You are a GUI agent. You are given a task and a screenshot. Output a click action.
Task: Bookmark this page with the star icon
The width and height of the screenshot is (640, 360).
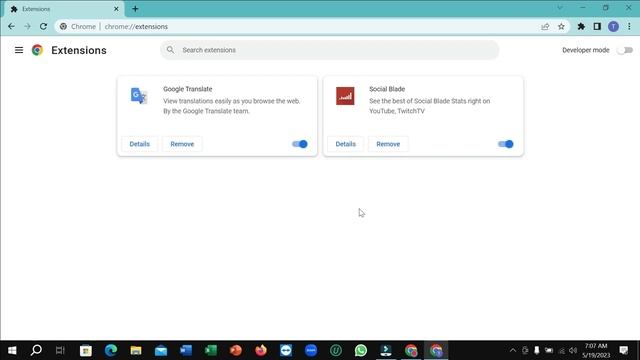(x=561, y=27)
